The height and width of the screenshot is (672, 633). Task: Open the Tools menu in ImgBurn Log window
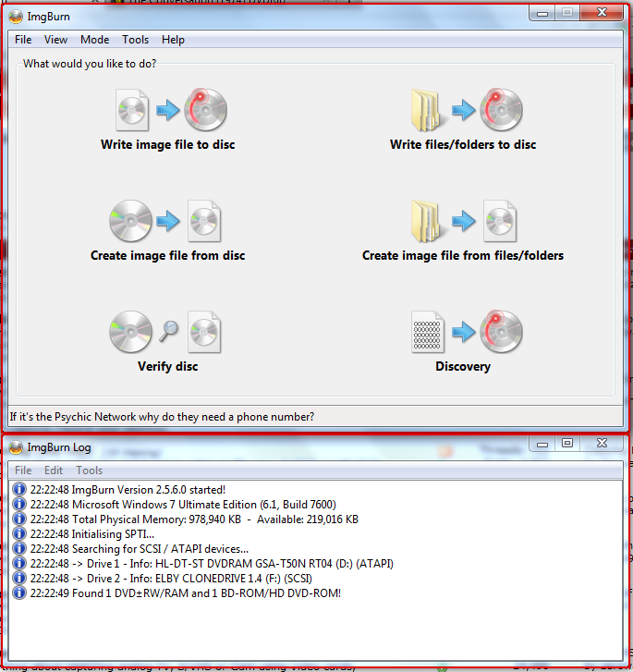[89, 470]
